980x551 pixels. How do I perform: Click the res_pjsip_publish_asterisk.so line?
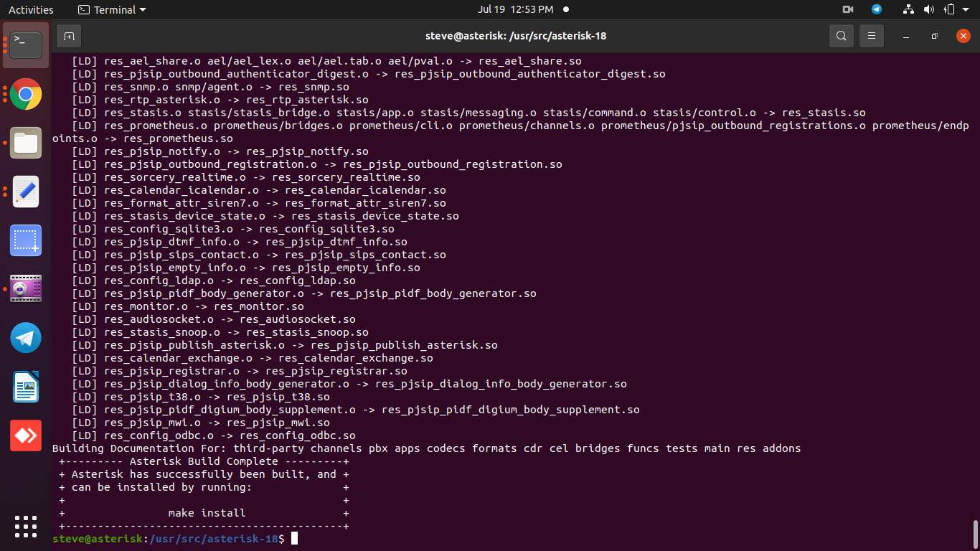tap(285, 345)
